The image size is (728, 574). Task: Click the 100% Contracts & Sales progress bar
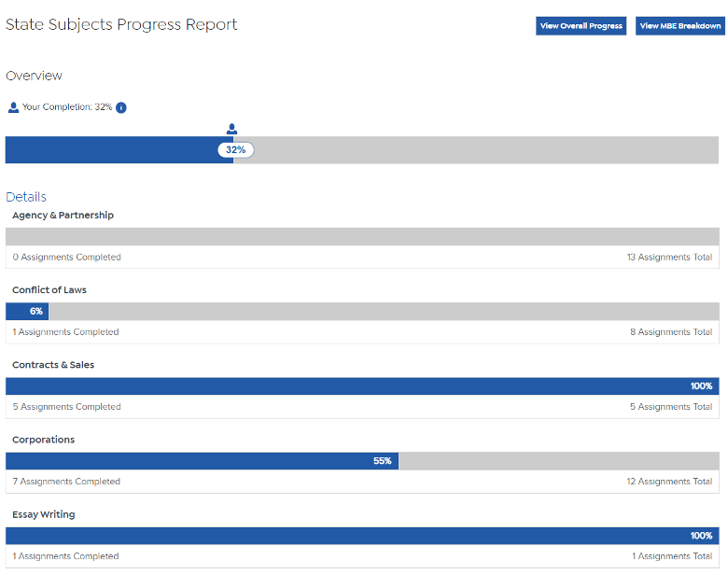click(362, 386)
